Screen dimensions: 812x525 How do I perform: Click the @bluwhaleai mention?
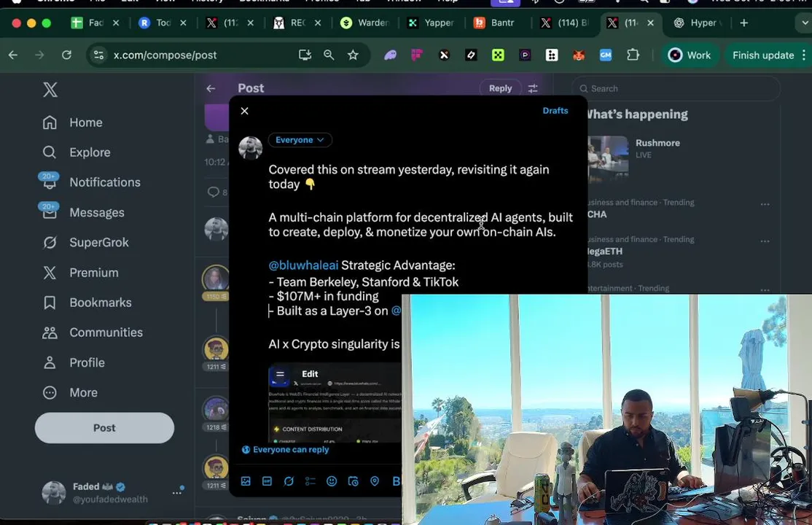click(303, 265)
